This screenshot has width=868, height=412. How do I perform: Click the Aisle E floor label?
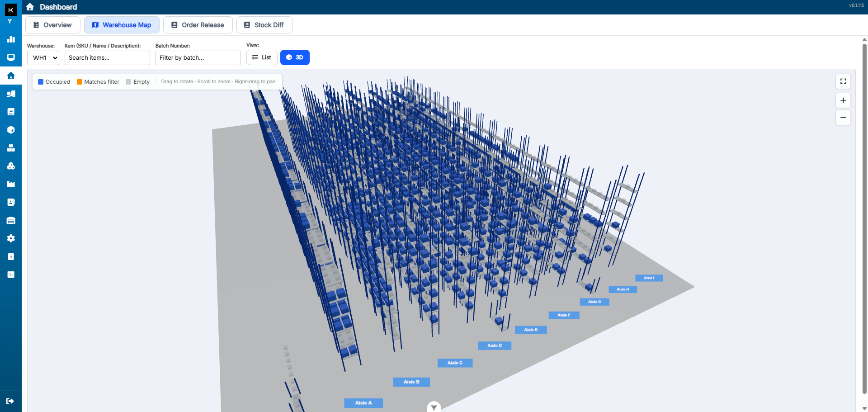531,330
